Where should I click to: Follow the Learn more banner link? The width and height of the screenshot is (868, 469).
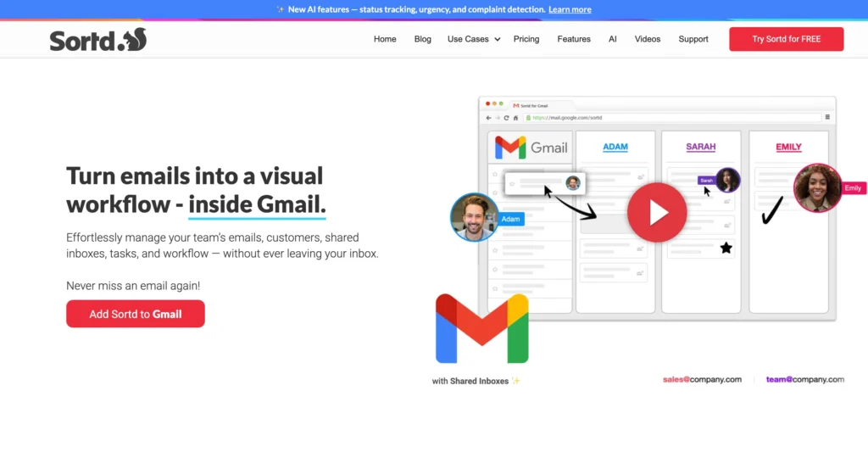[x=570, y=9]
